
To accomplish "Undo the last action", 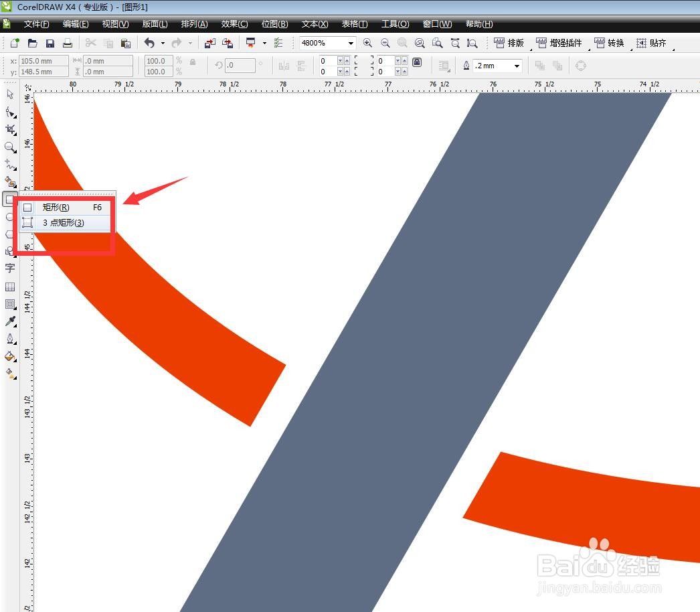I will (x=149, y=43).
